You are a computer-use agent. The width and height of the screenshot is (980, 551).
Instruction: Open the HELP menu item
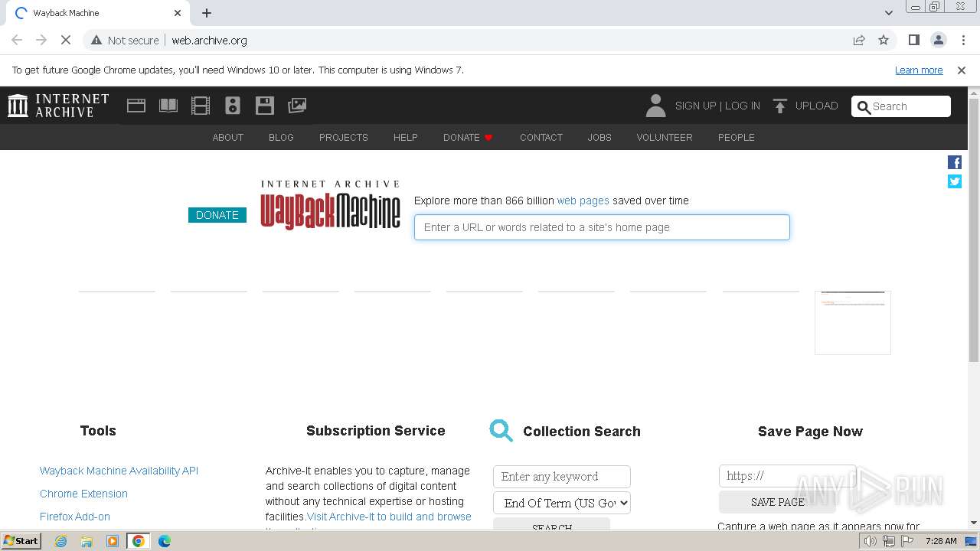(x=406, y=137)
